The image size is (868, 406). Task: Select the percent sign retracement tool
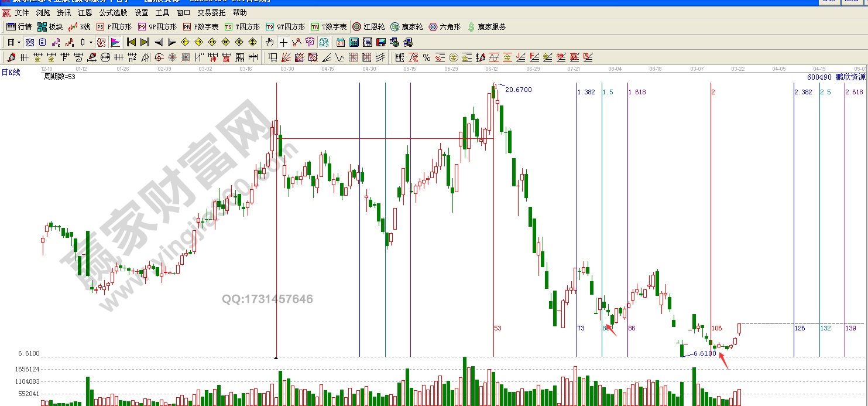pos(426,57)
